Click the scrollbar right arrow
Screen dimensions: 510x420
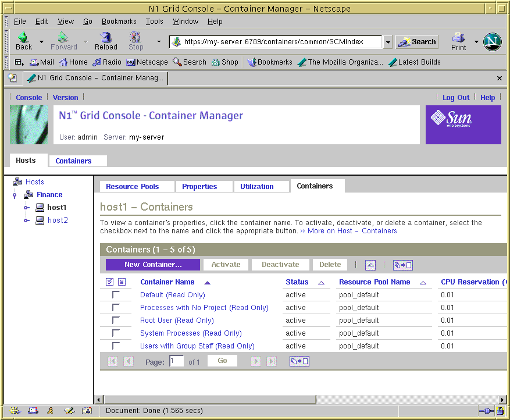click(502, 400)
